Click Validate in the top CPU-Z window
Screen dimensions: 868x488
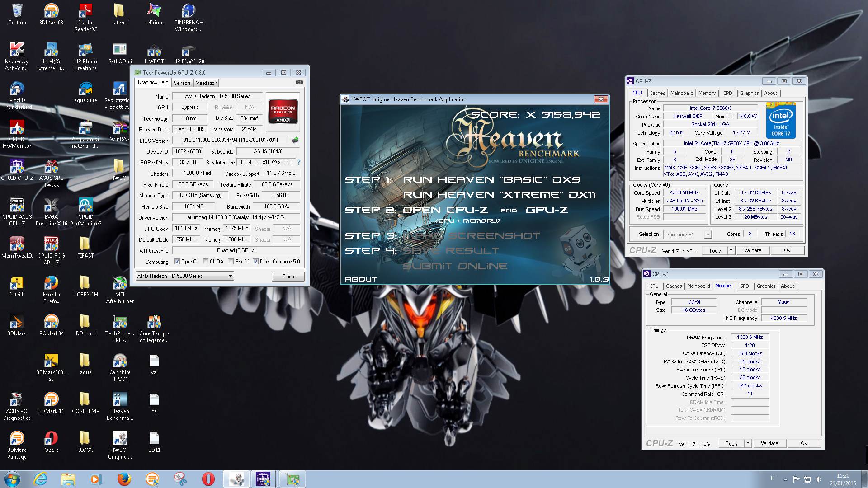click(x=753, y=250)
